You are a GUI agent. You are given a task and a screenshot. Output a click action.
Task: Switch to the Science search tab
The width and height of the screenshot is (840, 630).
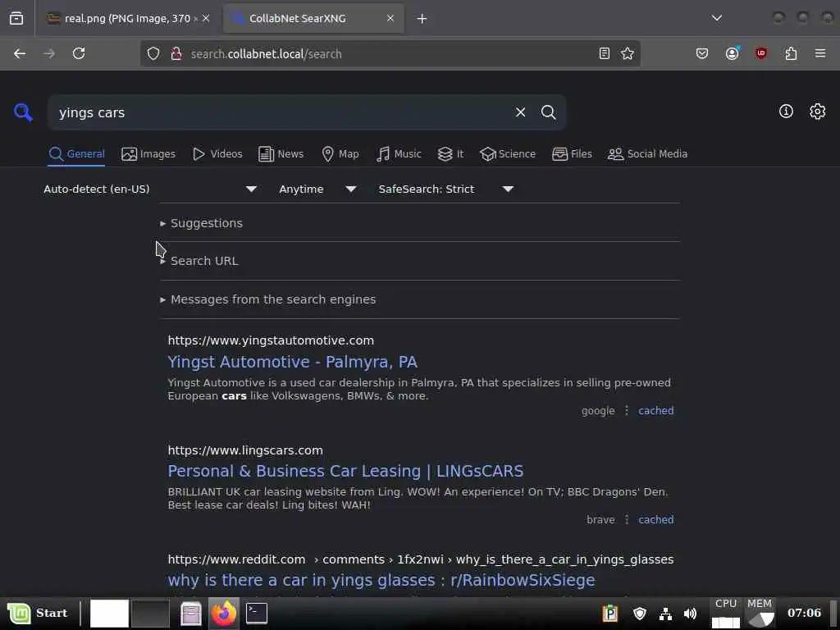(x=508, y=153)
